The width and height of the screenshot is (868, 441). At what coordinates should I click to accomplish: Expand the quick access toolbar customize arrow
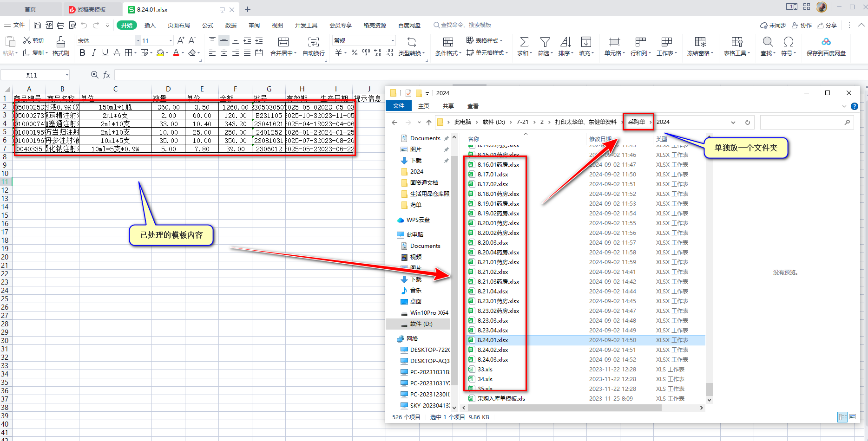(107, 25)
